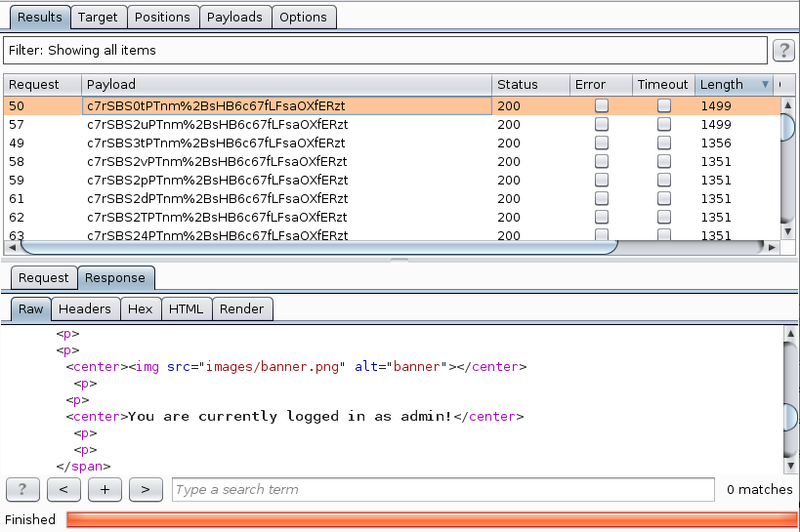Click 'images/banner.png' in the response

272,367
